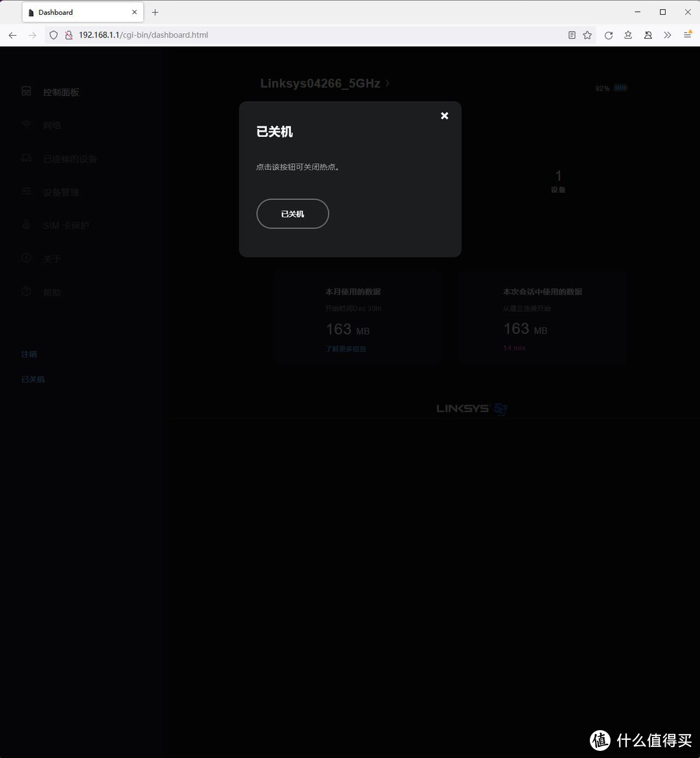Click the 设备管理 list icon

click(x=26, y=191)
